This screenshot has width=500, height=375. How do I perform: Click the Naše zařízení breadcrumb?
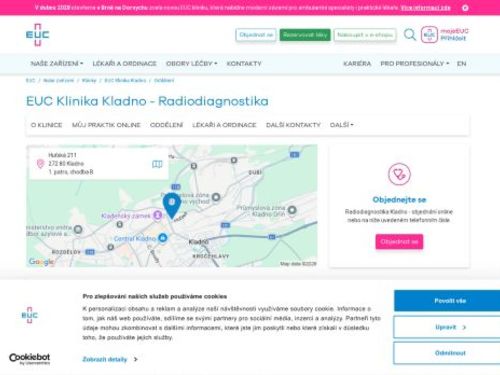[x=58, y=80]
